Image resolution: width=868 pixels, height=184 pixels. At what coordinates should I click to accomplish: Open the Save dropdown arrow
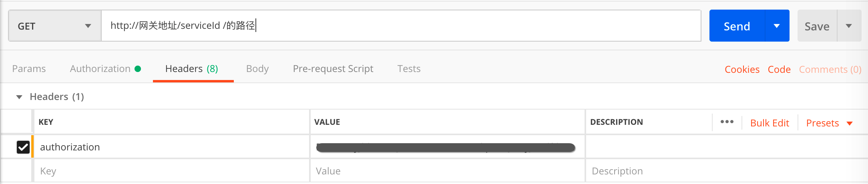[x=849, y=26]
